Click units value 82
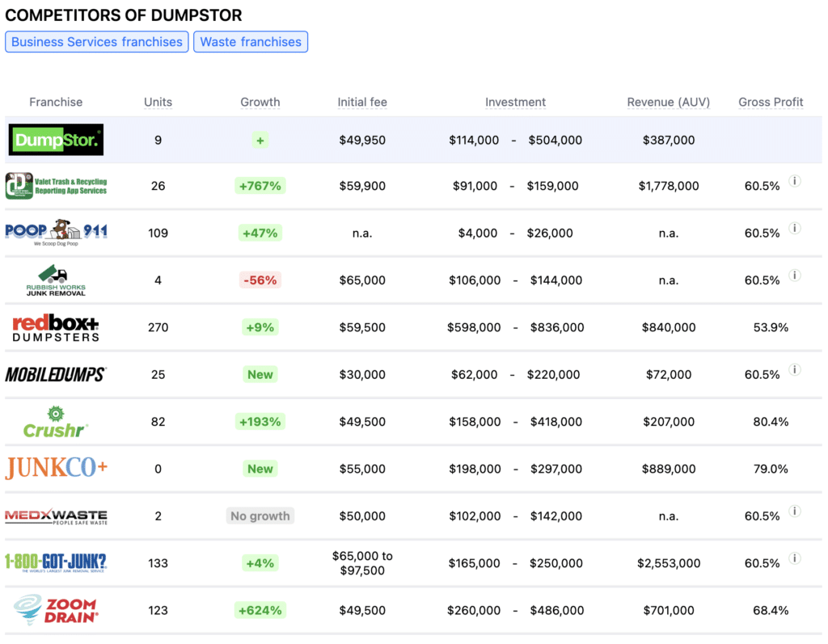Viewport: 828px width, 644px height. (x=158, y=422)
